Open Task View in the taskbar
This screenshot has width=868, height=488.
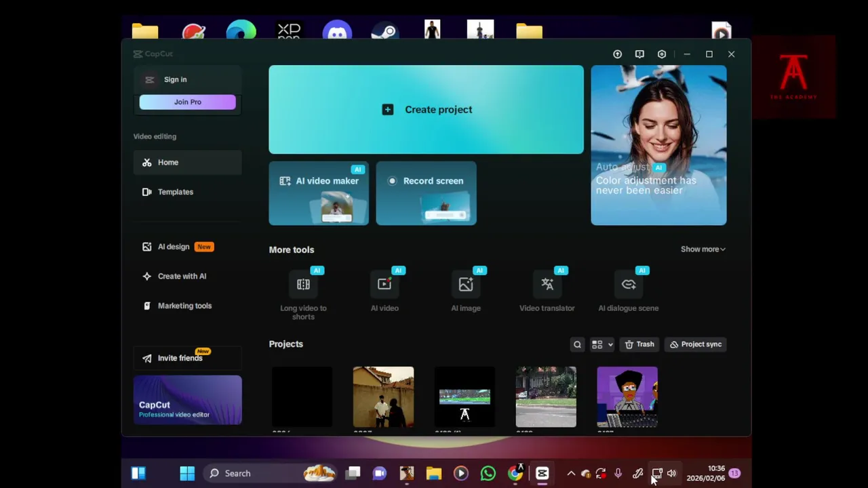point(353,473)
